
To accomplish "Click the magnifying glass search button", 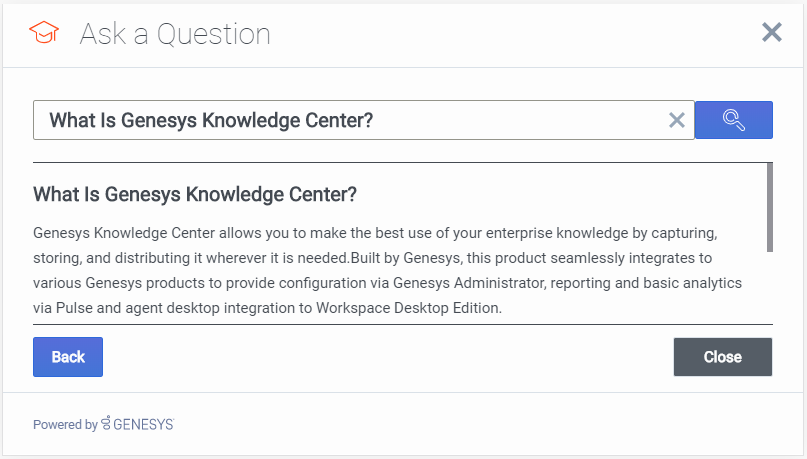I will [x=733, y=120].
